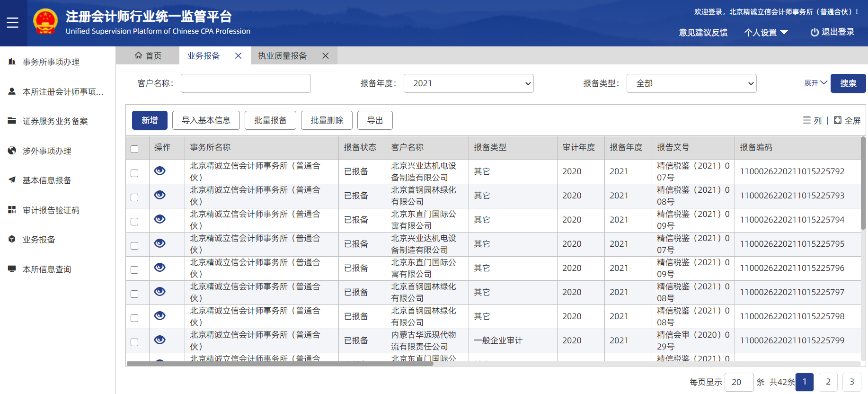Screen dimensions: 868x394
Task: Open the 报备年度 2021 dropdown
Action: coord(468,83)
